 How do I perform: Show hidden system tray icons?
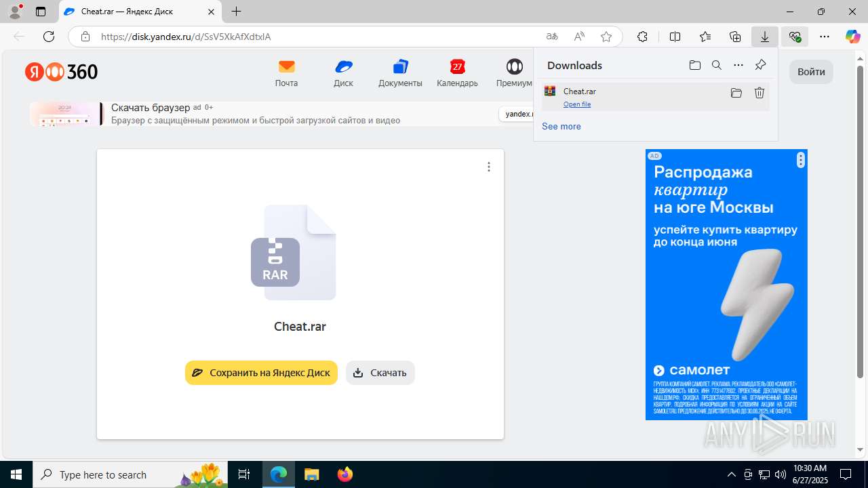click(731, 474)
